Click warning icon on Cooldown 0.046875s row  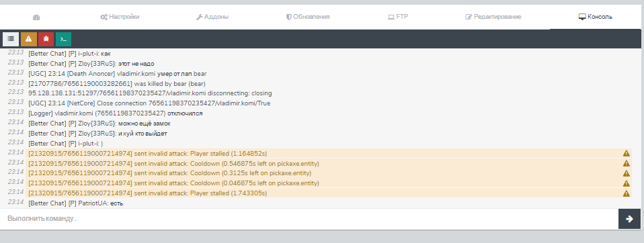tap(626, 183)
